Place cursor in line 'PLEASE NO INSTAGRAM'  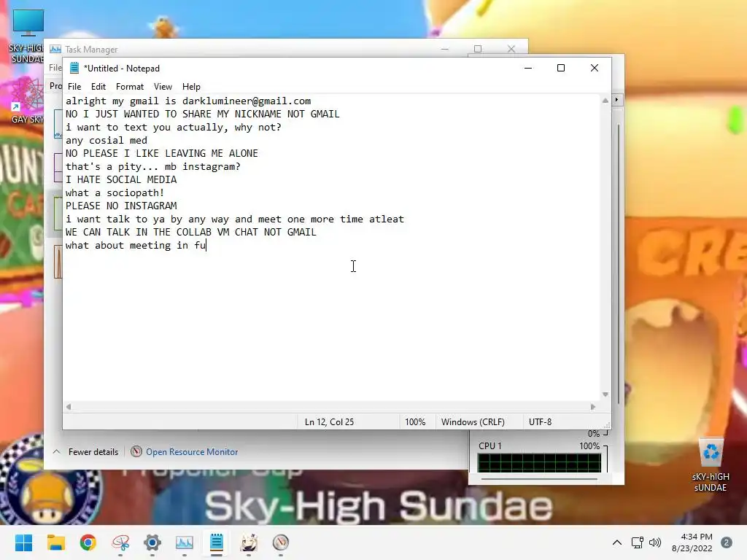[121, 206]
